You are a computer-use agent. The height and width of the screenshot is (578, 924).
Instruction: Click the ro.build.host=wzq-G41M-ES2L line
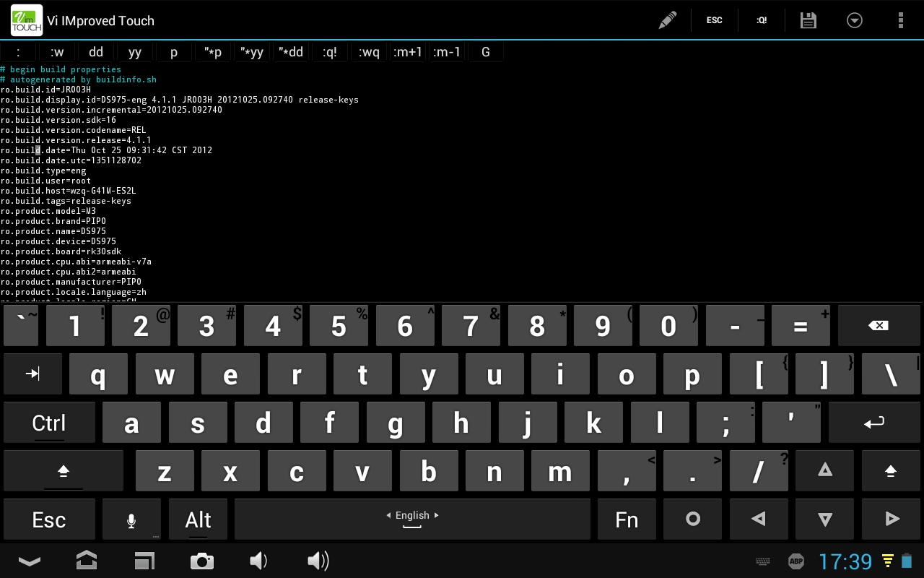68,191
